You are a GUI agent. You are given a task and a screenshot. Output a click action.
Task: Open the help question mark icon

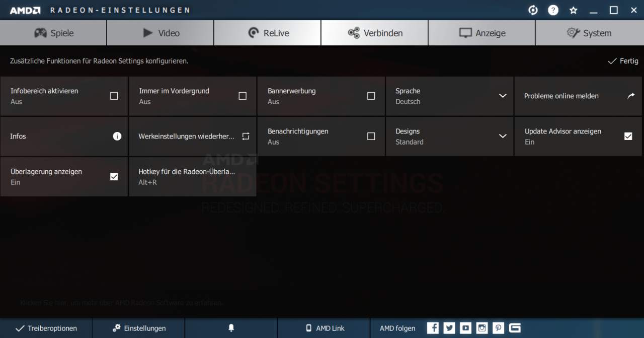(x=553, y=10)
